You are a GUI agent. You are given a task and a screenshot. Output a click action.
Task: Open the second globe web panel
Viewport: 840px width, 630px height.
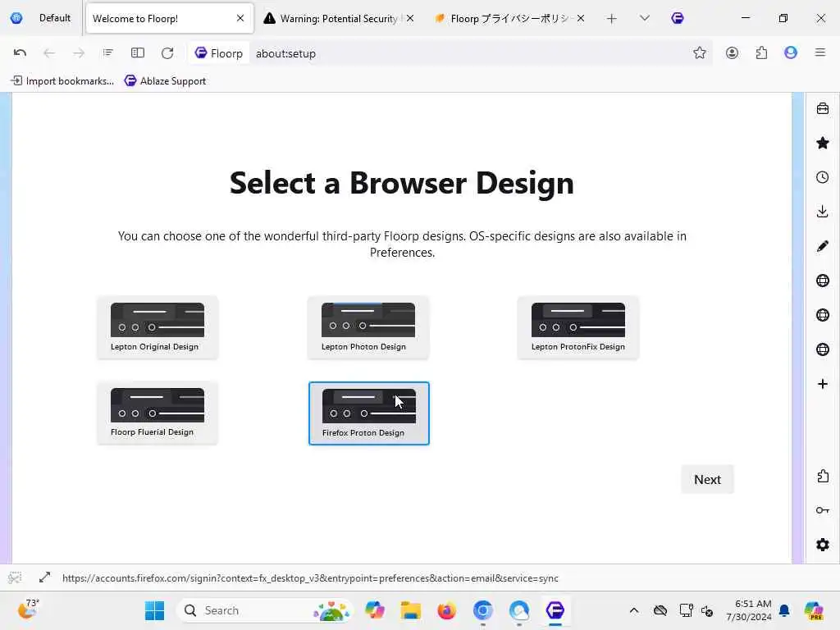click(822, 314)
